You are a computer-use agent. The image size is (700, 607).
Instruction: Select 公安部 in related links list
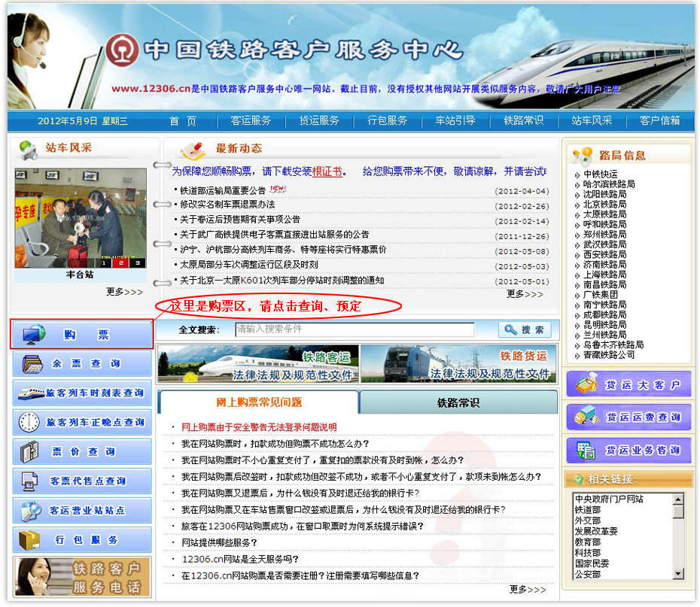click(x=588, y=574)
